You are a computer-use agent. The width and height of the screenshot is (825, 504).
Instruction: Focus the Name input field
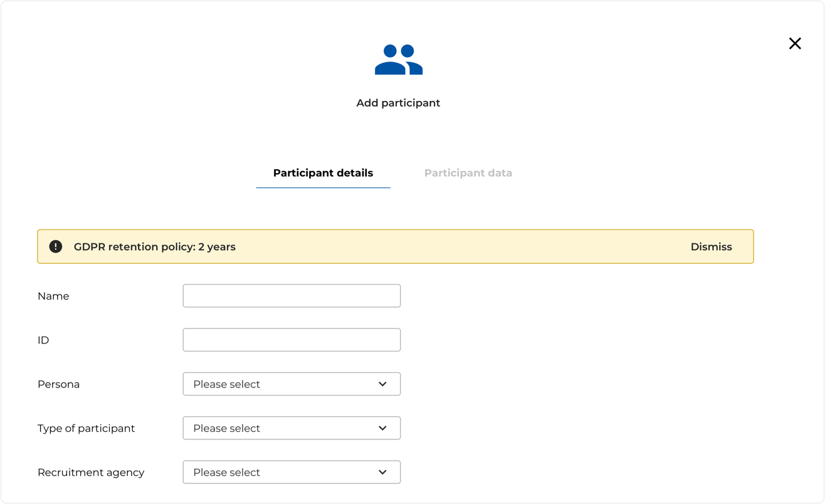pos(292,296)
